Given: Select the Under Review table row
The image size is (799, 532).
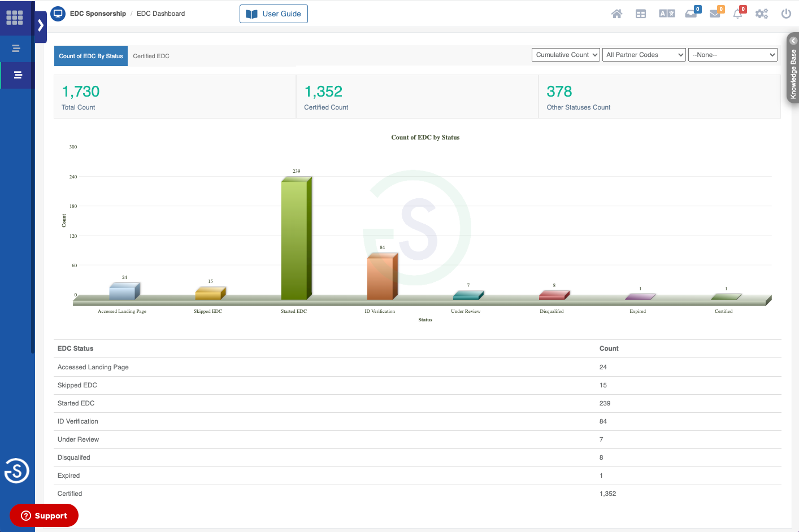Looking at the screenshot, I should click(x=418, y=439).
